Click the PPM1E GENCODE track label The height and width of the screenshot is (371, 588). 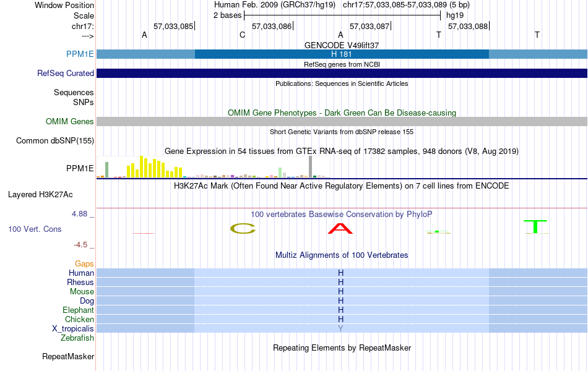pos(80,54)
